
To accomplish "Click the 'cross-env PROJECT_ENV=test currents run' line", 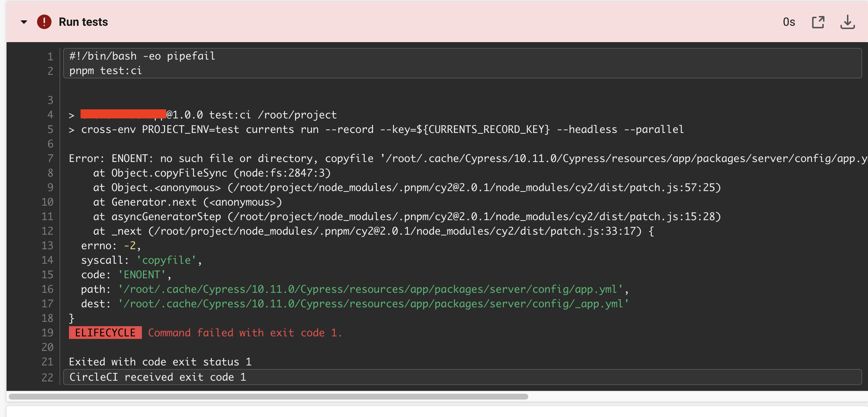I will [376, 129].
